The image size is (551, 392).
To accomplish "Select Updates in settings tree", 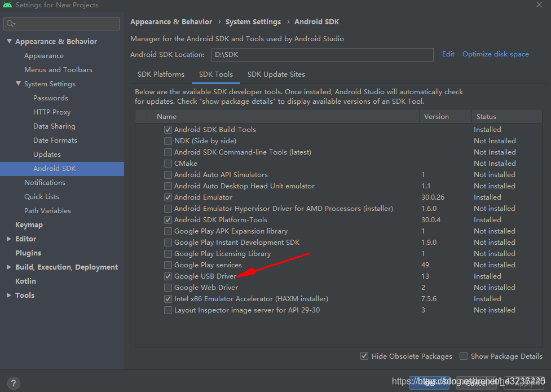I will point(47,154).
